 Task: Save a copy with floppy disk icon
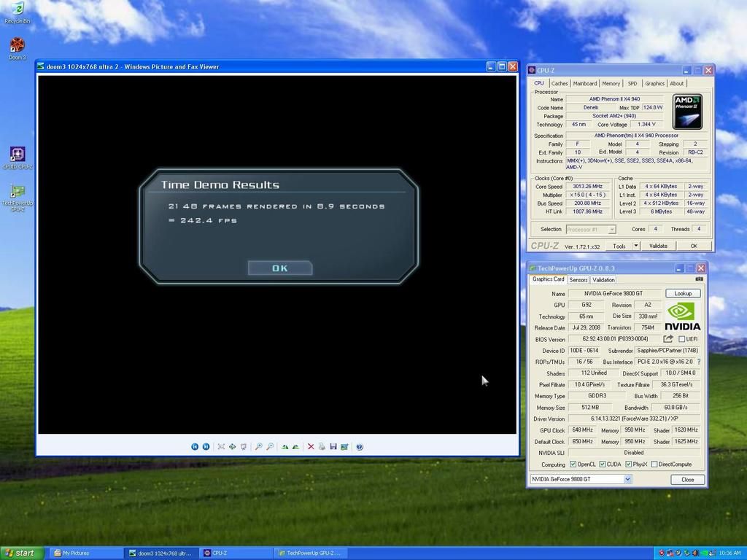coord(333,447)
